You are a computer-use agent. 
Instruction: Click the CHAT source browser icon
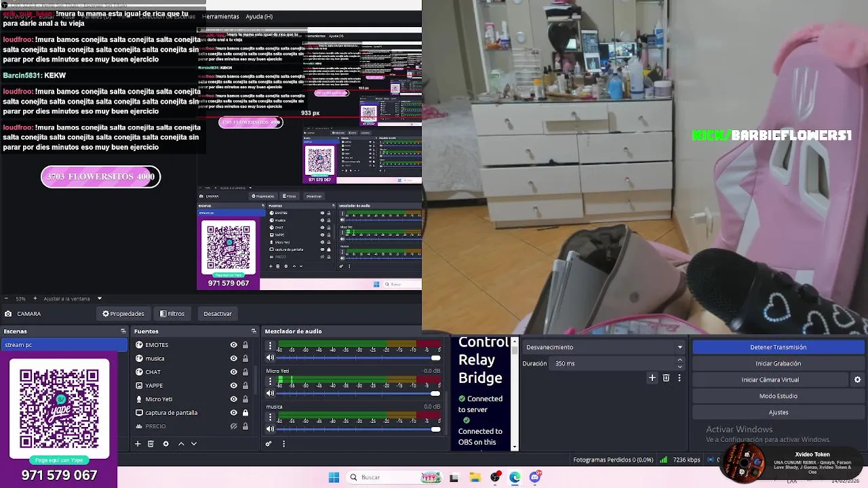(139, 372)
